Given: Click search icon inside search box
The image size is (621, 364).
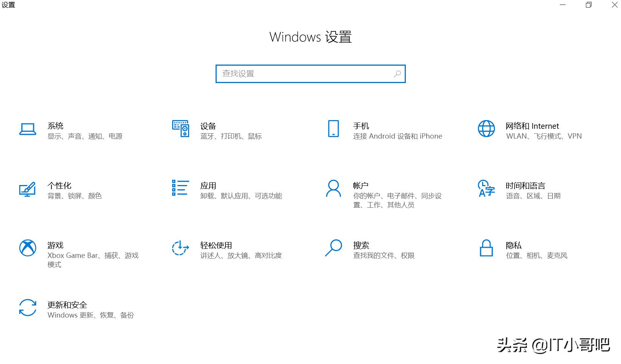Looking at the screenshot, I should pos(397,74).
